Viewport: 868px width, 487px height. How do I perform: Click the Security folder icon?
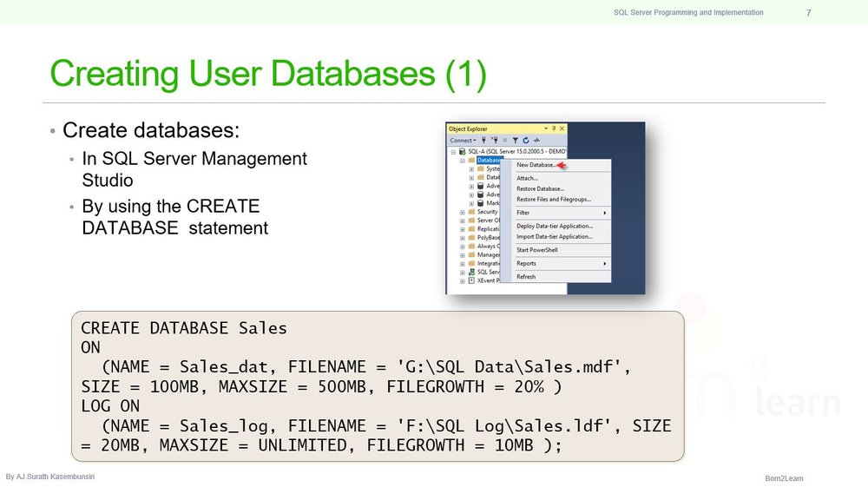click(471, 212)
